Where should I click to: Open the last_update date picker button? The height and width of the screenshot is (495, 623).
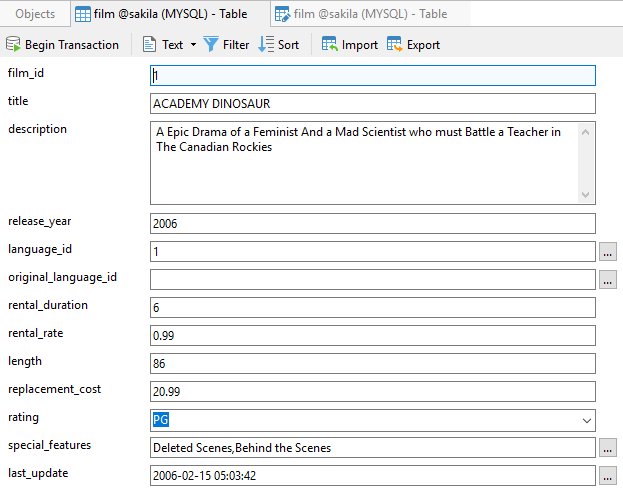click(x=608, y=476)
